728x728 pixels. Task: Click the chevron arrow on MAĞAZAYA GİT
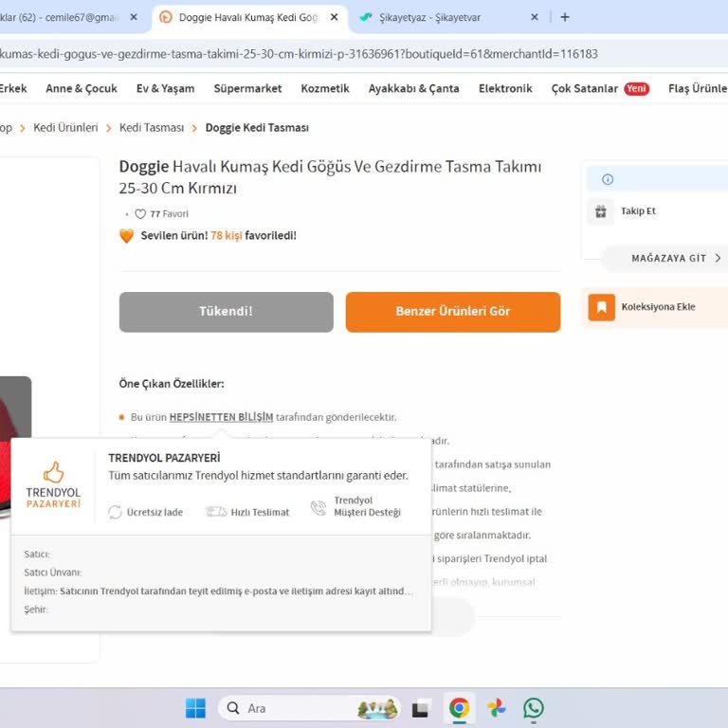point(718,258)
